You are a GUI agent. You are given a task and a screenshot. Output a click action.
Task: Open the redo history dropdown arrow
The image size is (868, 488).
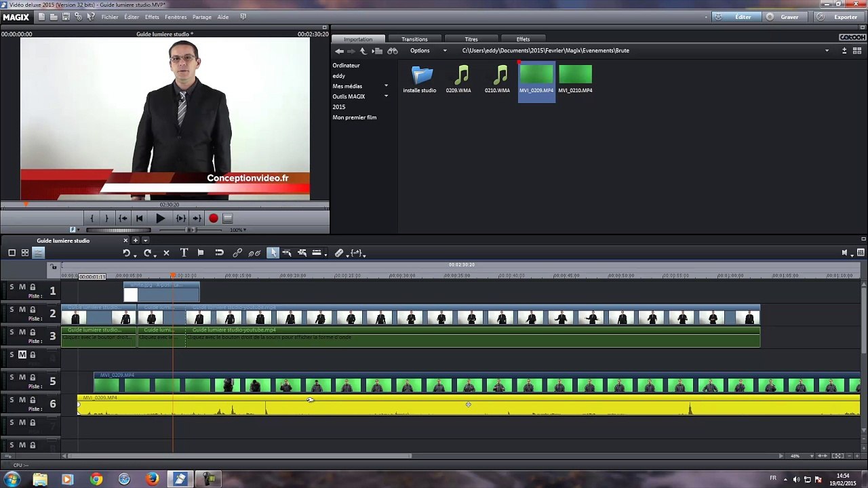[156, 255]
